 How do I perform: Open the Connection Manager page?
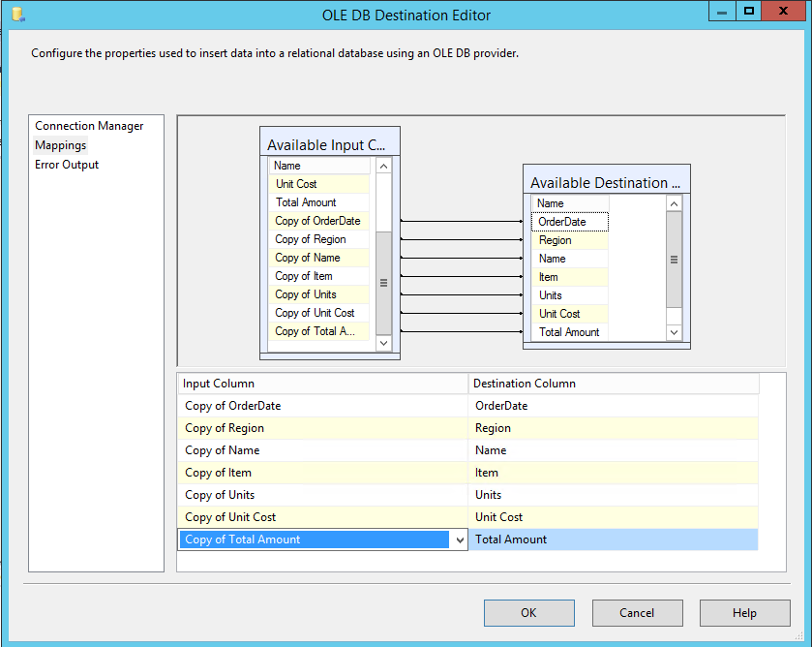(89, 126)
